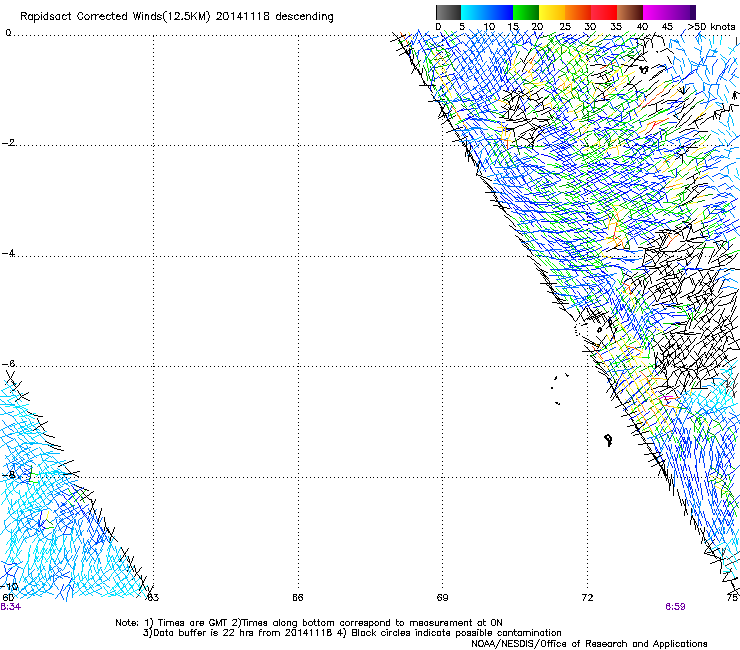Click the latitude label '-10'
This screenshot has height=650, width=740.
[x=9, y=586]
